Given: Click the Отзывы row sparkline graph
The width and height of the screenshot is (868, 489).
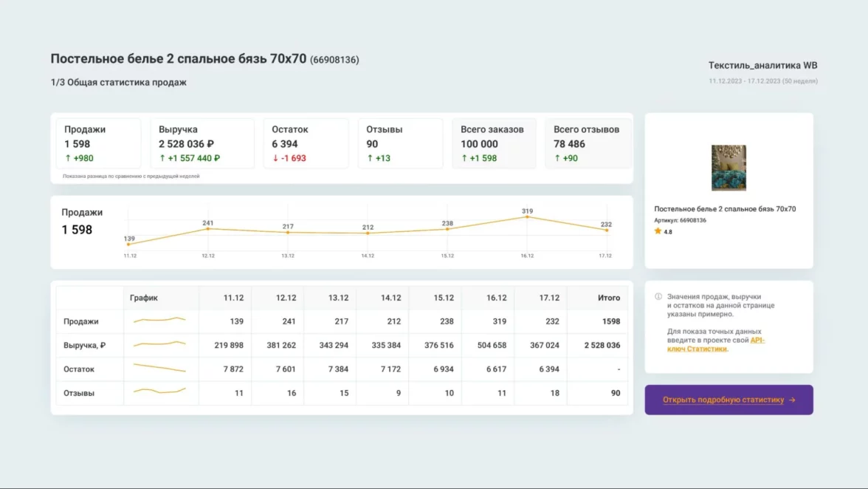Looking at the screenshot, I should [x=159, y=391].
